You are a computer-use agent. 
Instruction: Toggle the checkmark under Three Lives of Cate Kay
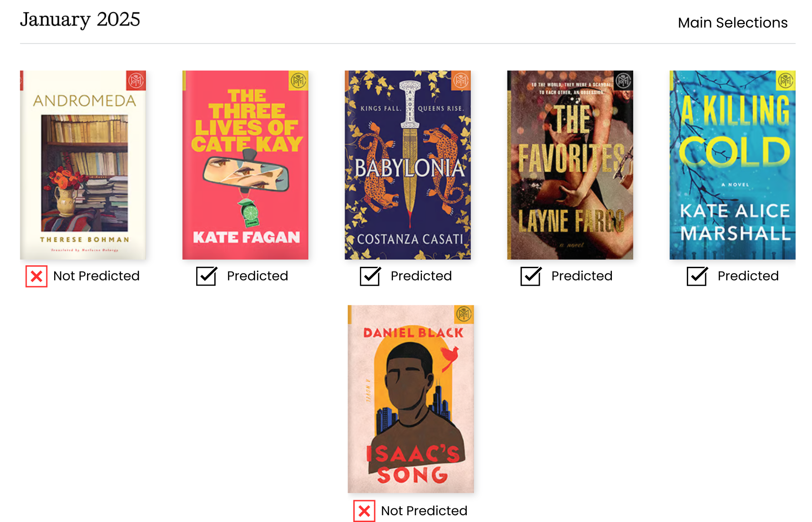point(207,276)
